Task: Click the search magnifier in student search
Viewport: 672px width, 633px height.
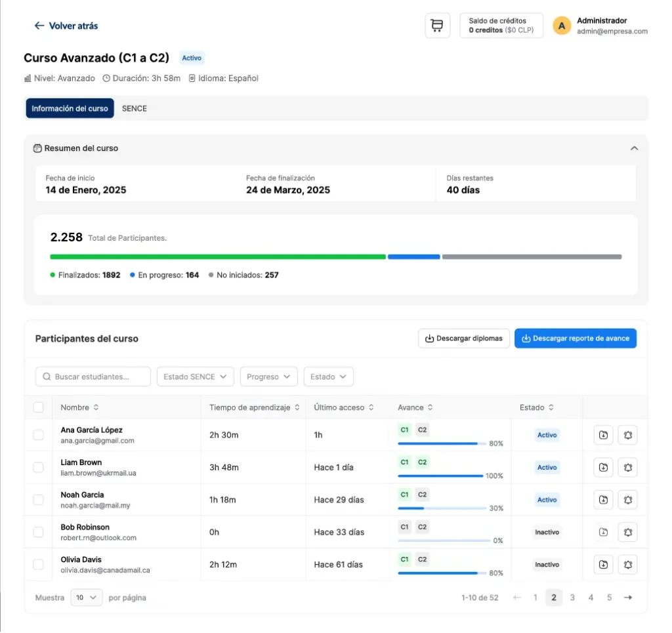Action: [x=46, y=377]
